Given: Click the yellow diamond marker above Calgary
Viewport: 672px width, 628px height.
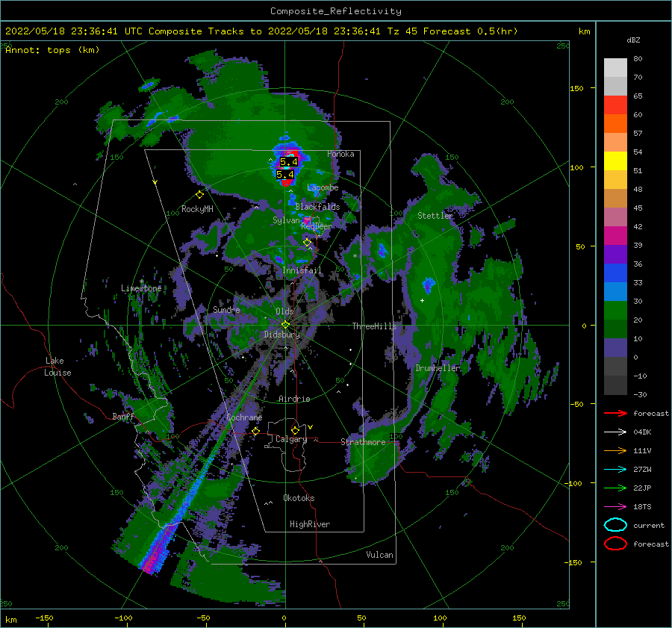Looking at the screenshot, I should coord(295,430).
